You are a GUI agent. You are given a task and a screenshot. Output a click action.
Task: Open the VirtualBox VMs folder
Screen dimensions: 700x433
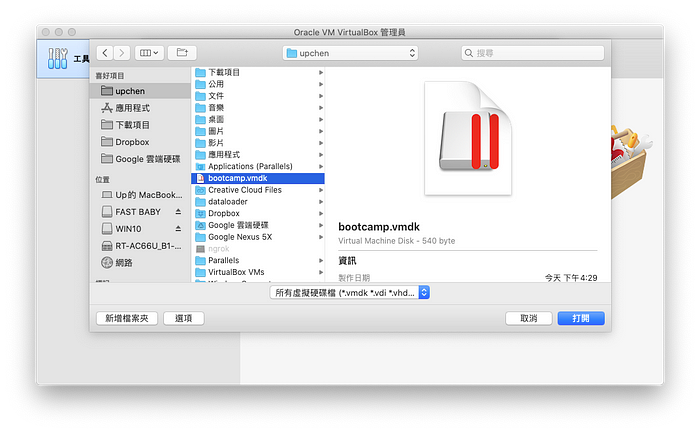click(x=258, y=272)
